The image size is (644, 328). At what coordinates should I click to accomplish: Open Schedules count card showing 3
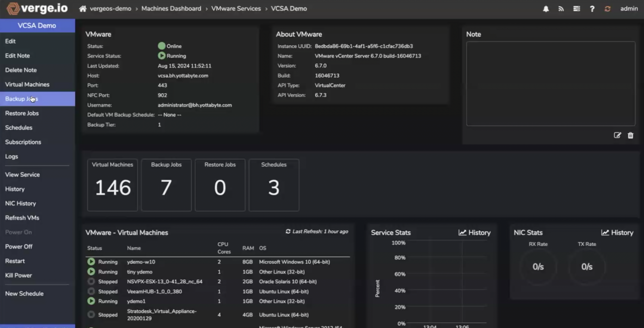274,185
